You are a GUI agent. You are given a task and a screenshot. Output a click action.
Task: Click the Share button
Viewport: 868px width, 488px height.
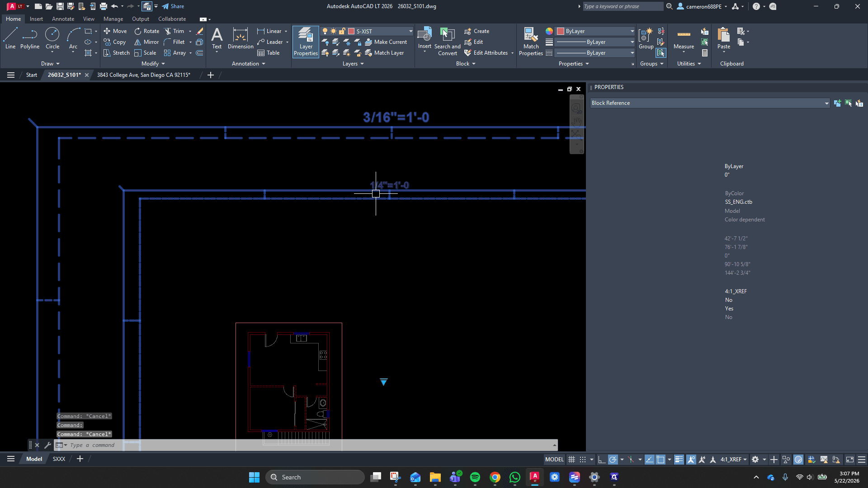pyautogui.click(x=173, y=6)
